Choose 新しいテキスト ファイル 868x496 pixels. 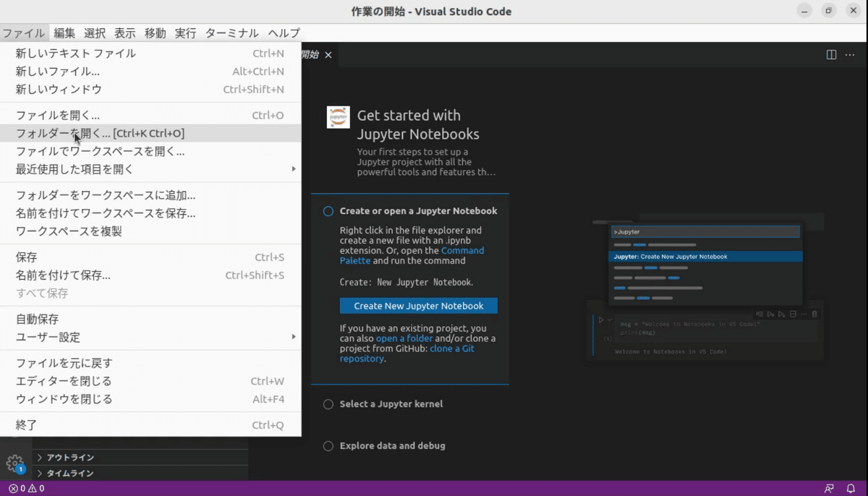click(150, 54)
